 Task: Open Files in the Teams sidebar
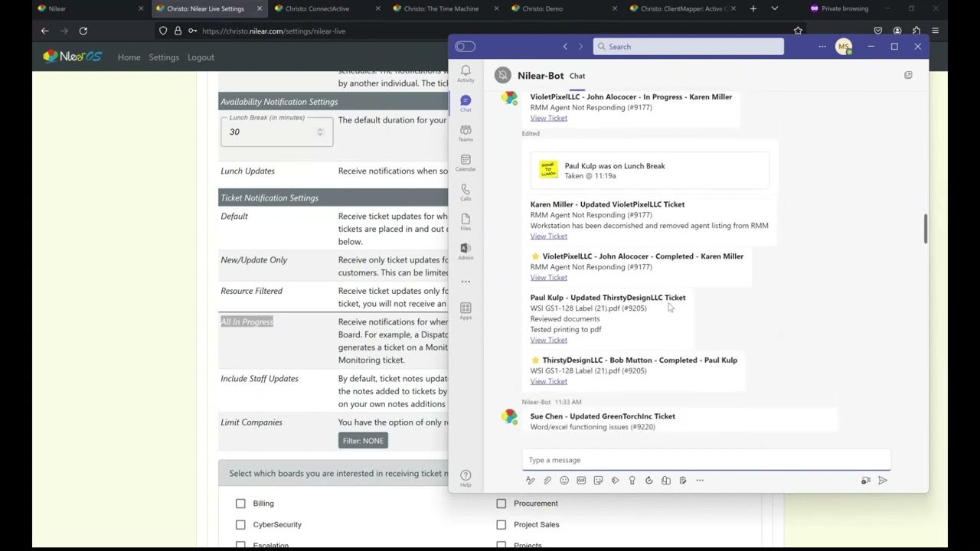click(465, 222)
